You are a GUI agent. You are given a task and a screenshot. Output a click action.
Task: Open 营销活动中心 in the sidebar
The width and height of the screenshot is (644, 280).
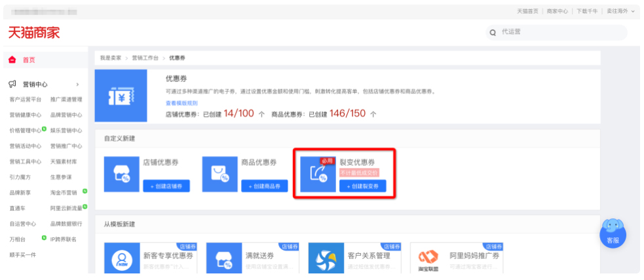click(25, 146)
